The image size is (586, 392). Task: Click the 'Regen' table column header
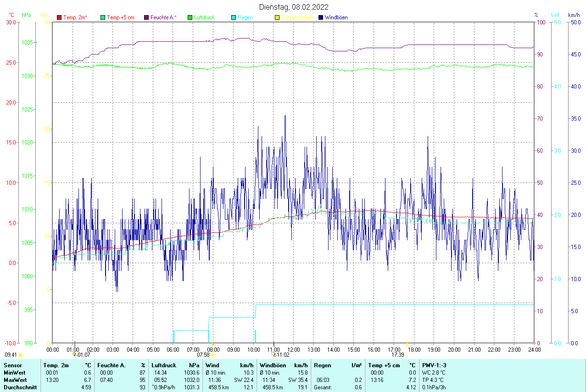(x=323, y=365)
